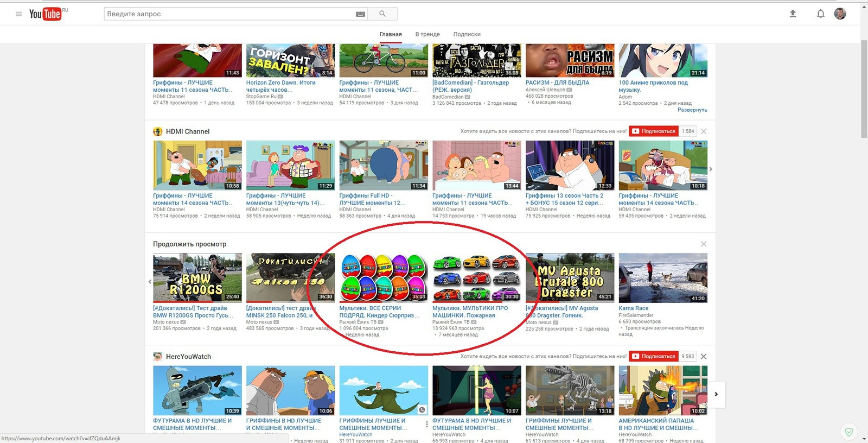Open FireSalamander channel link
The height and width of the screenshot is (443, 868).
coord(636,315)
